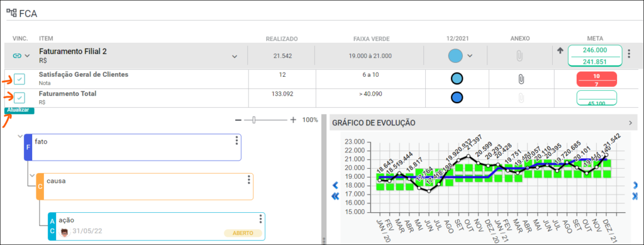Open the attachment clip for Satisfação Geral de Clientes
The image size is (644, 245).
pos(521,79)
